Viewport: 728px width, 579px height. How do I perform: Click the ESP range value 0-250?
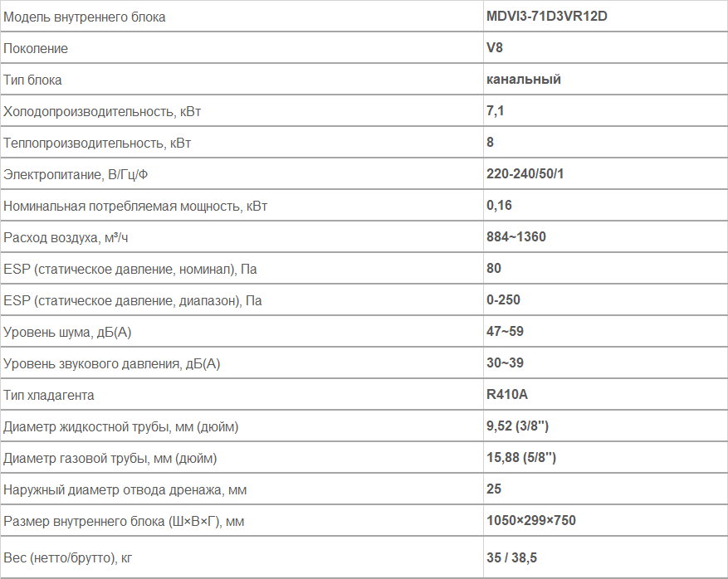click(503, 299)
